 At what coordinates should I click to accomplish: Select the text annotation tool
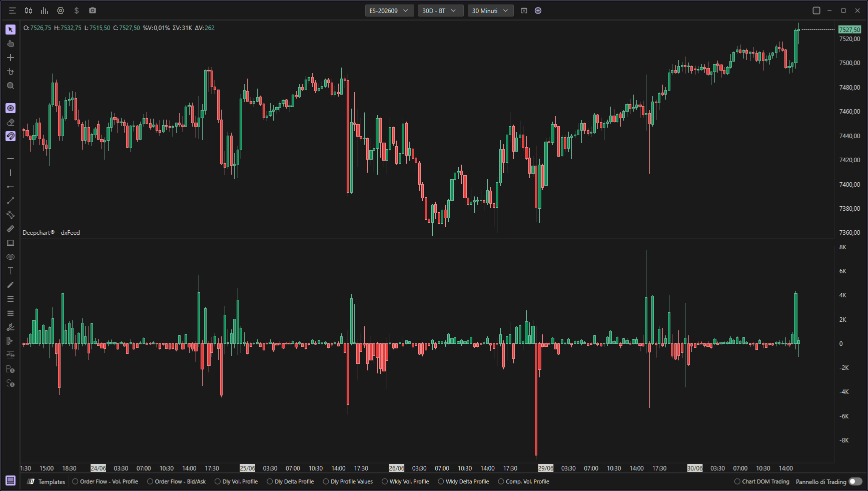point(11,271)
